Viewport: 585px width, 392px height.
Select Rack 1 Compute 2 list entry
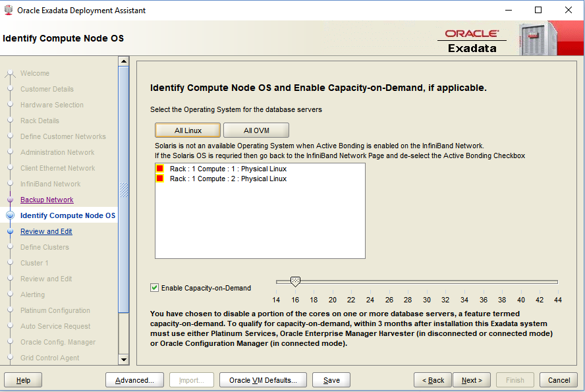[228, 179]
